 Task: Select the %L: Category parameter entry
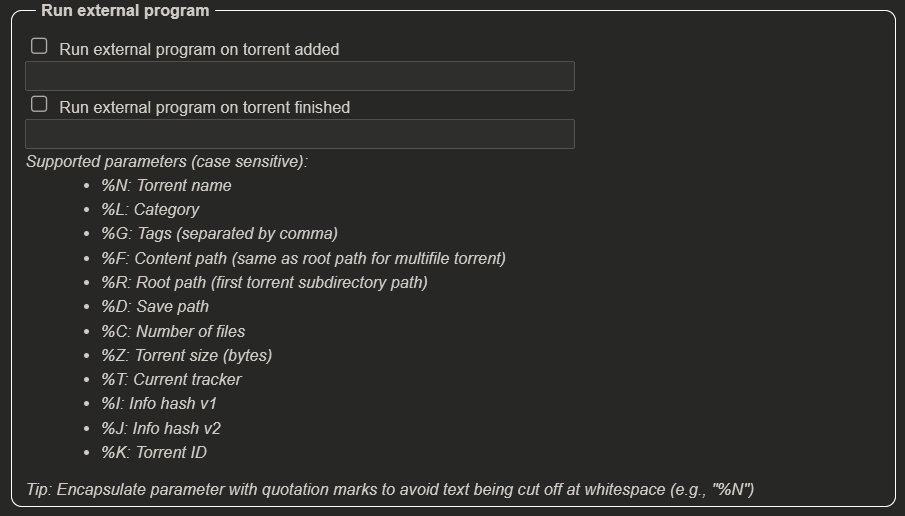pos(150,210)
